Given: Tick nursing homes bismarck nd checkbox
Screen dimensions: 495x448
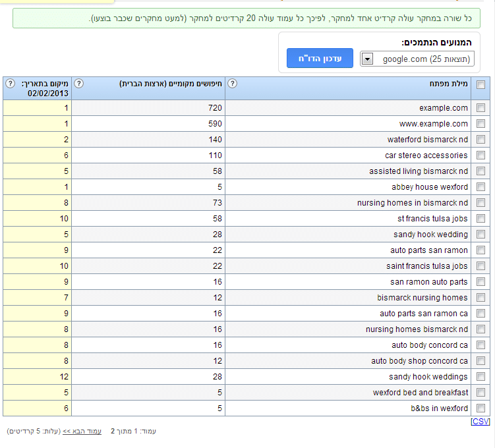Looking at the screenshot, I should click(x=480, y=329).
